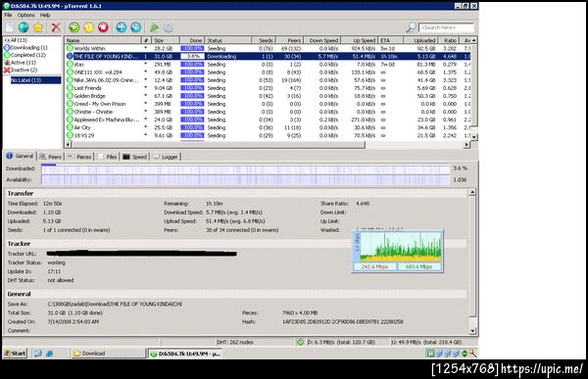The width and height of the screenshot is (588, 379).
Task: Select the No Label (13) entry
Action: tap(35, 80)
